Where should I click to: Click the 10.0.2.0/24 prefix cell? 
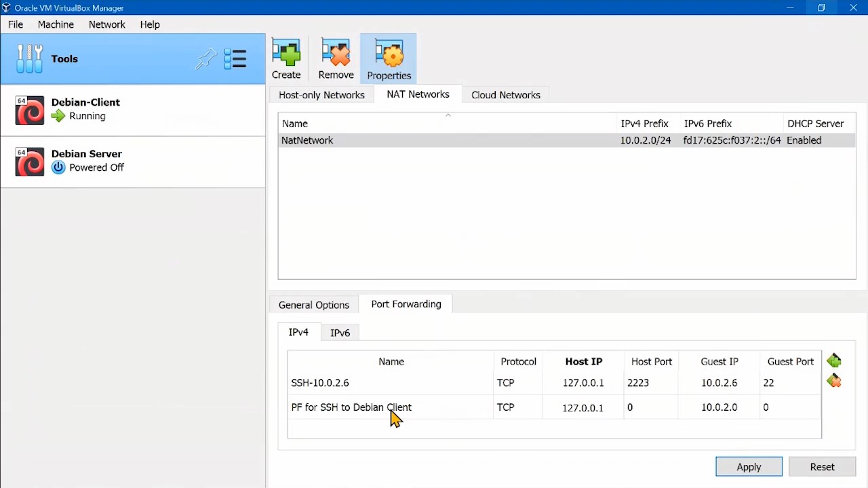pyautogui.click(x=646, y=140)
